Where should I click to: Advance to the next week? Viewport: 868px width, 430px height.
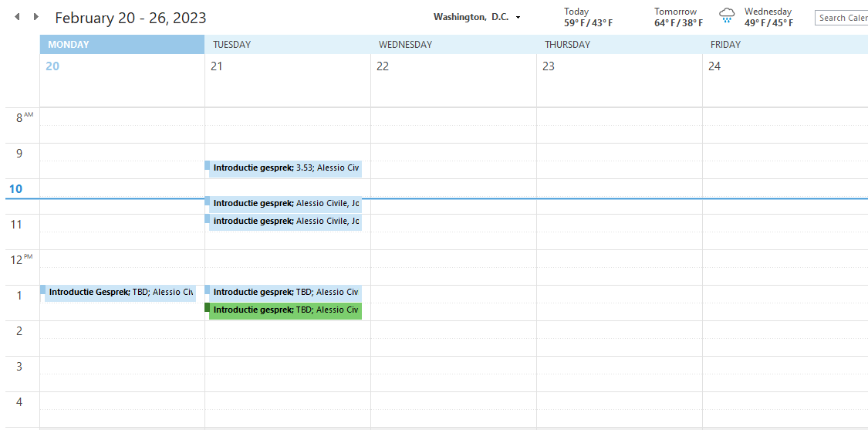coord(35,17)
